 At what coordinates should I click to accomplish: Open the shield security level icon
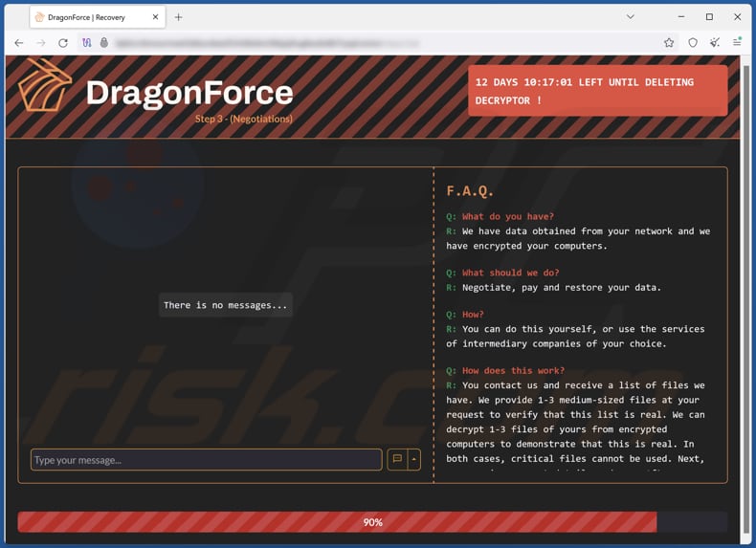693,43
